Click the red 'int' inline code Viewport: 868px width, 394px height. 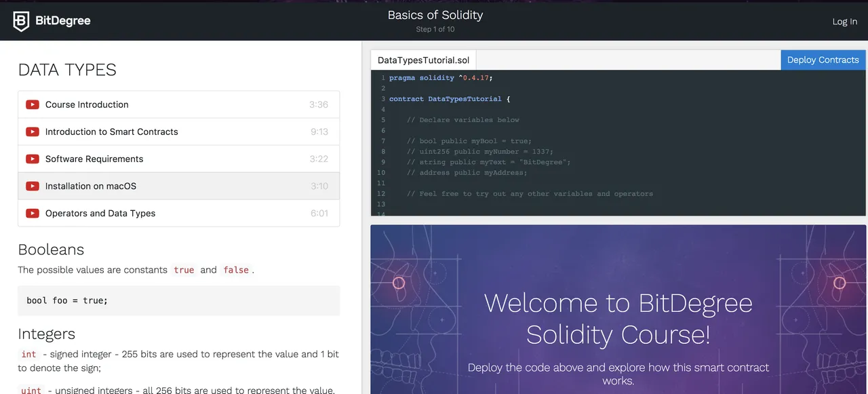pyautogui.click(x=28, y=354)
